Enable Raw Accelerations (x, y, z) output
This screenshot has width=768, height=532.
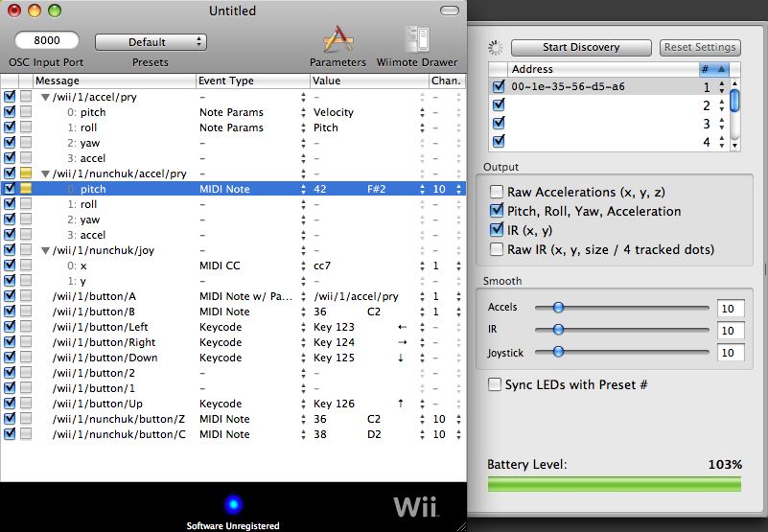click(497, 193)
